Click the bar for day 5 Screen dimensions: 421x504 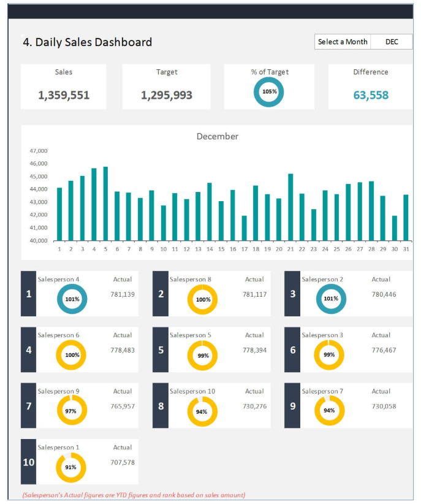105,204
